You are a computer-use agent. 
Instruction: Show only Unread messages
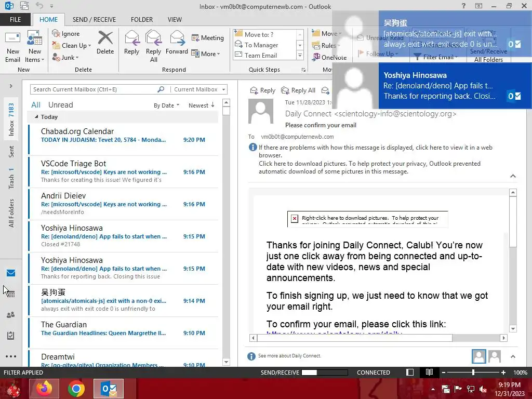(x=60, y=105)
